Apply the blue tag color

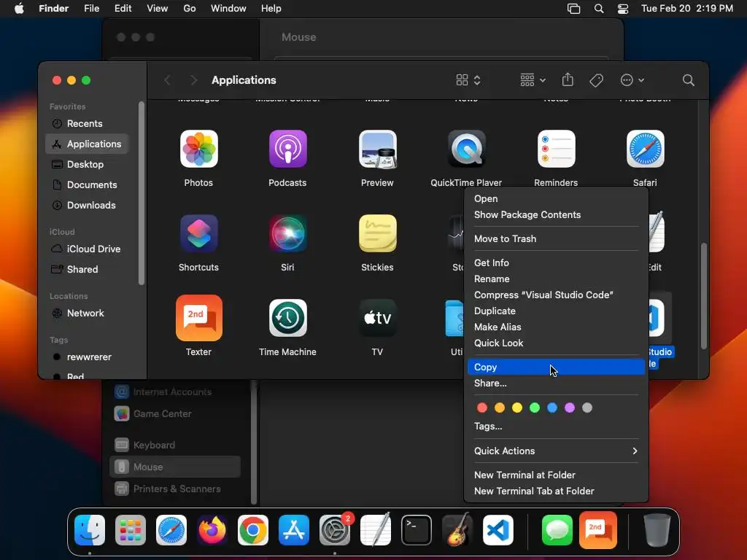coord(552,408)
